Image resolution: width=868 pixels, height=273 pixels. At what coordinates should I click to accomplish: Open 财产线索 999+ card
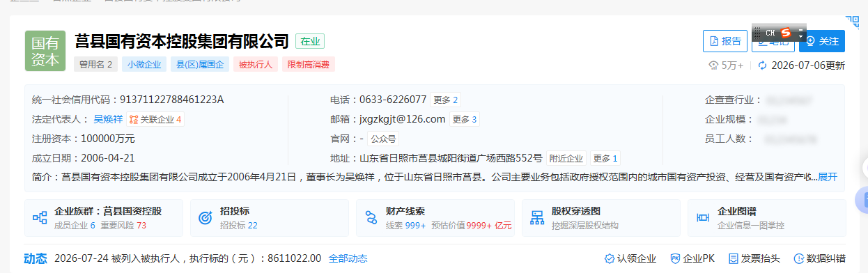click(x=435, y=217)
